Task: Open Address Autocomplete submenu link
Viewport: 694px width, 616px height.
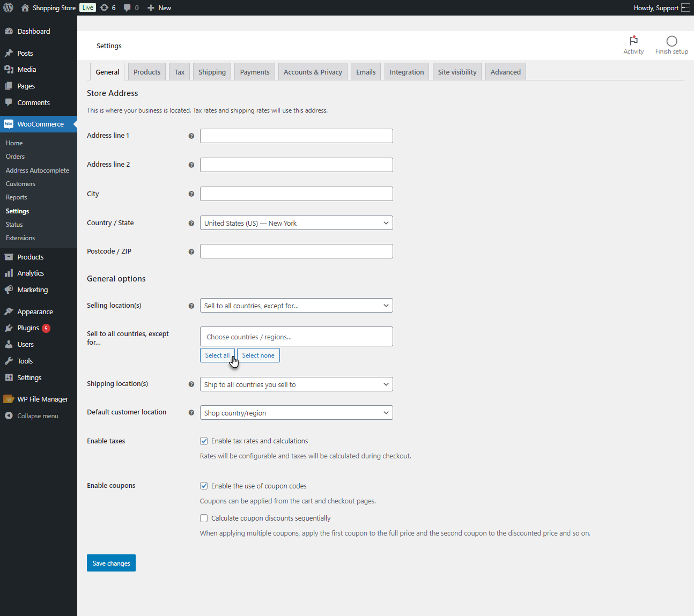Action: pos(38,170)
